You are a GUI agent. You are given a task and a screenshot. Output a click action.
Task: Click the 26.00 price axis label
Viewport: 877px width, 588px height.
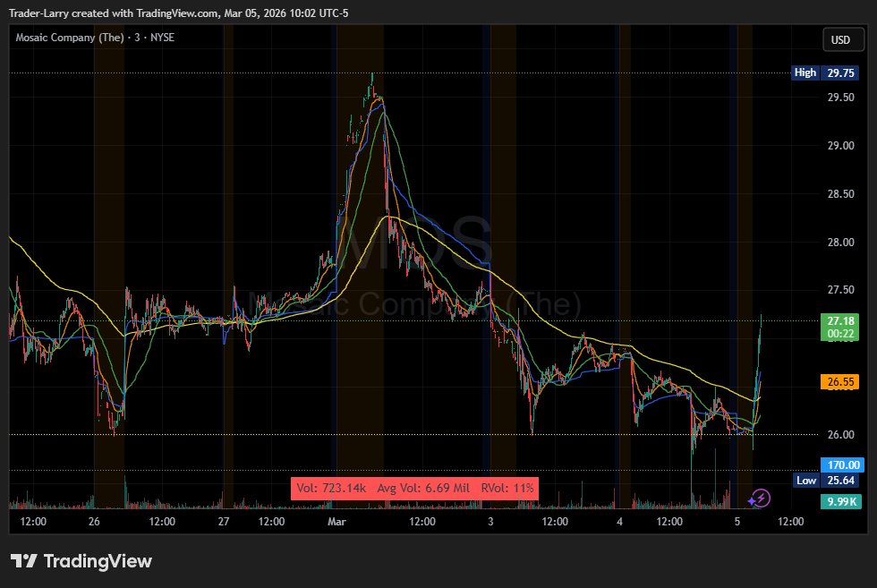(x=840, y=435)
